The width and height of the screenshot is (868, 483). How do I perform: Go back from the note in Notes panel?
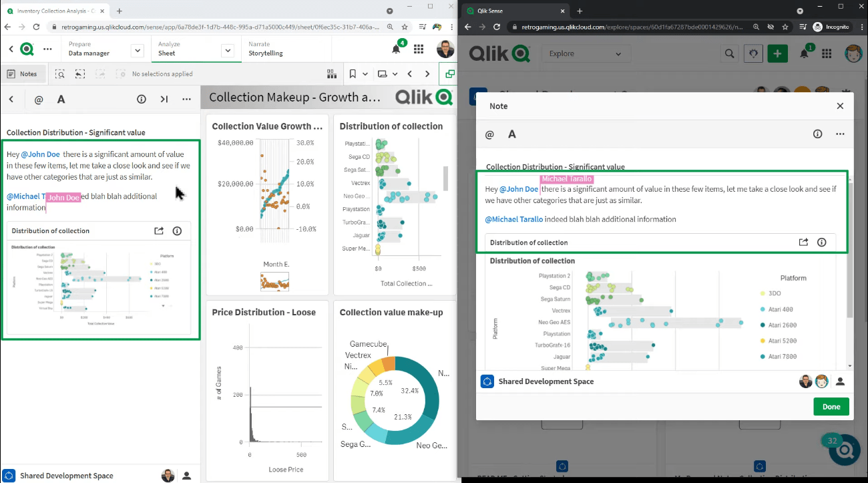point(11,99)
